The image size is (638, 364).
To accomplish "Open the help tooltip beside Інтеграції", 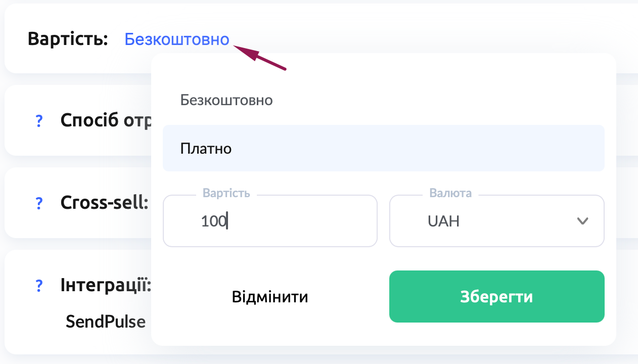I will pos(39,286).
